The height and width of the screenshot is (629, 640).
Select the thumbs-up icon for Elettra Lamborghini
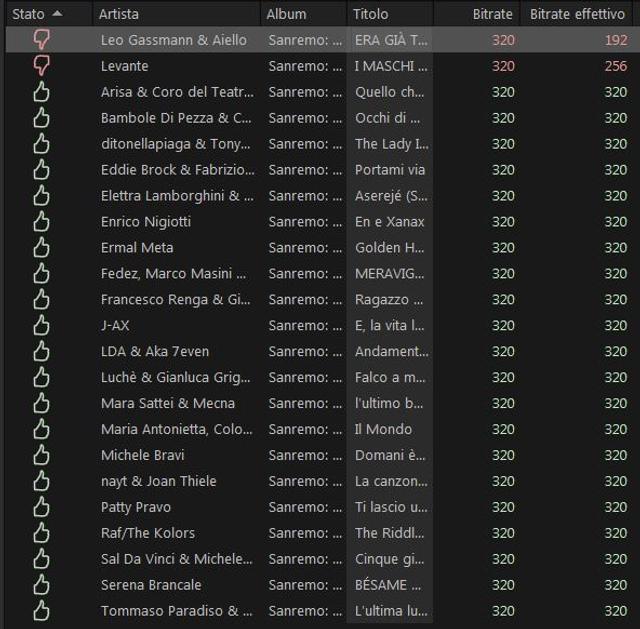click(41, 196)
